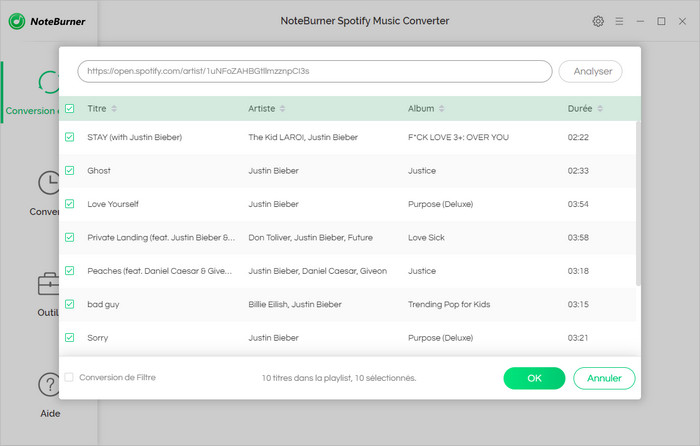Uncheck the STAY (with Justin Bieber) track
This screenshot has width=700, height=446.
pos(70,137)
